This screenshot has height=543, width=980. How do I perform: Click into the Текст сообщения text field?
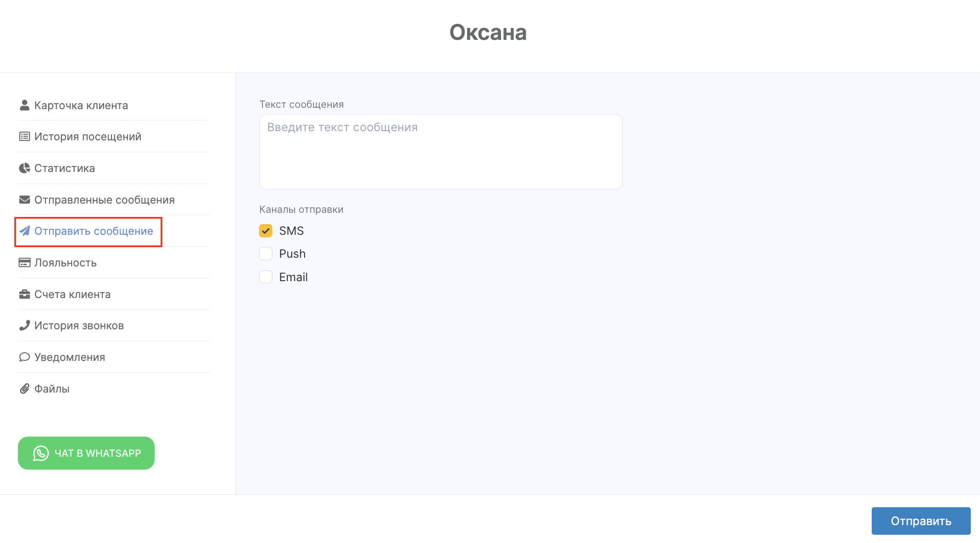[x=440, y=152]
